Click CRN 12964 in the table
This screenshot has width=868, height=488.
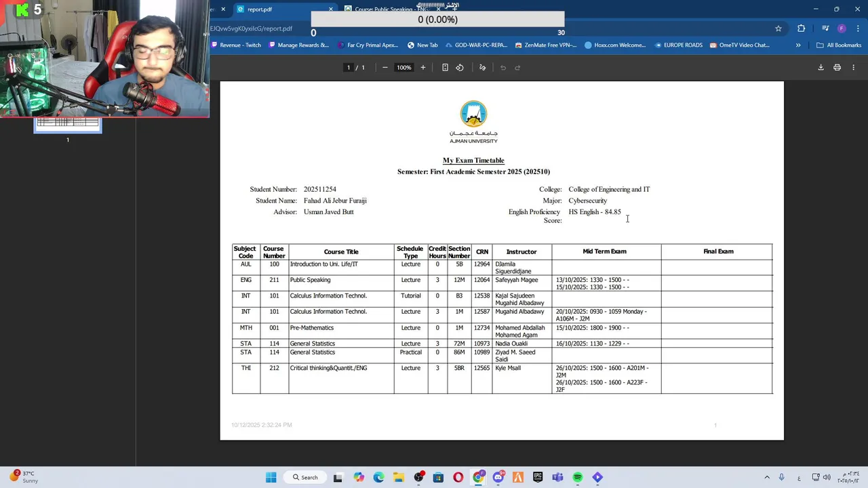(x=481, y=264)
